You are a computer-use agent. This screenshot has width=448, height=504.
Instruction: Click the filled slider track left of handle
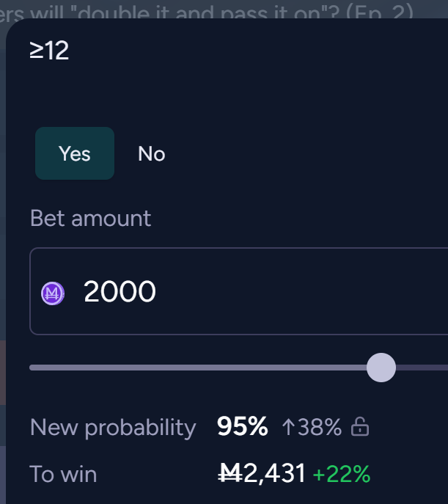198,368
